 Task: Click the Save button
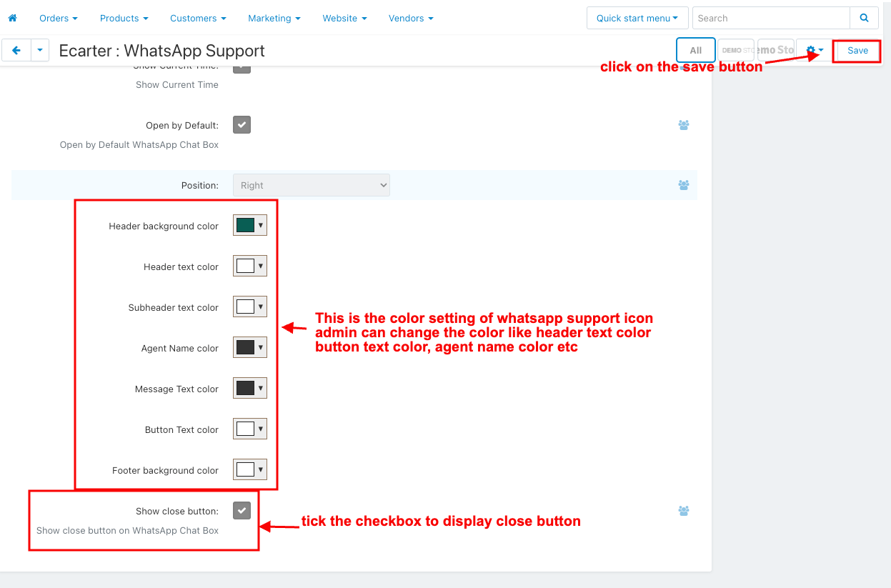[x=857, y=50]
